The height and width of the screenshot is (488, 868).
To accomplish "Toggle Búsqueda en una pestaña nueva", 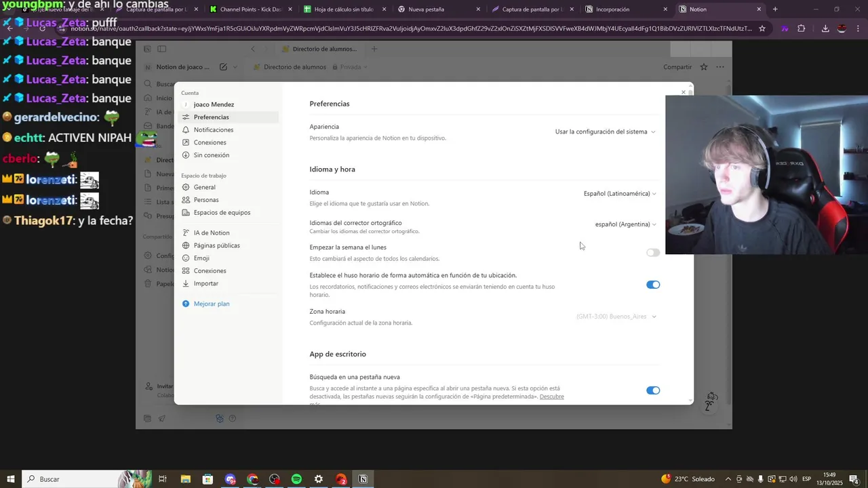I will 653,390.
